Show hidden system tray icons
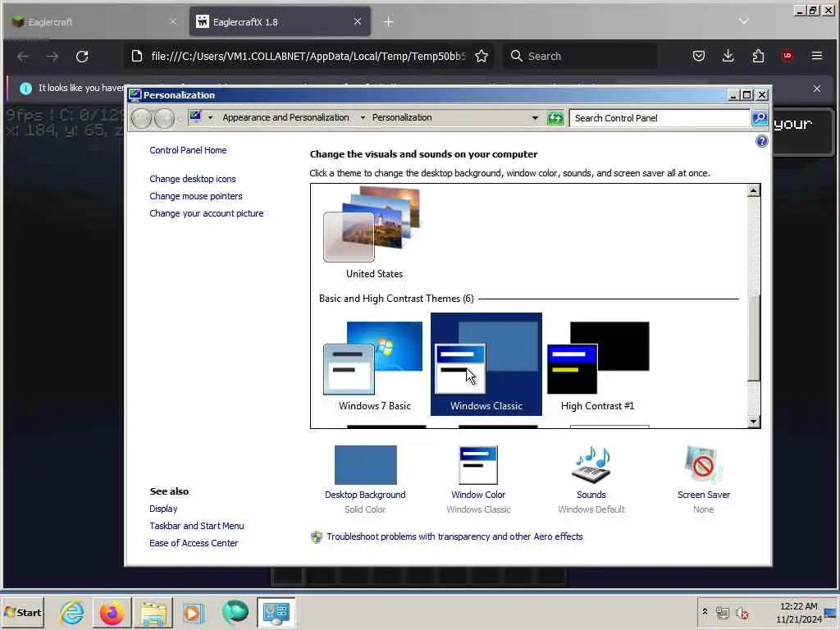The width and height of the screenshot is (840, 630). [x=705, y=611]
